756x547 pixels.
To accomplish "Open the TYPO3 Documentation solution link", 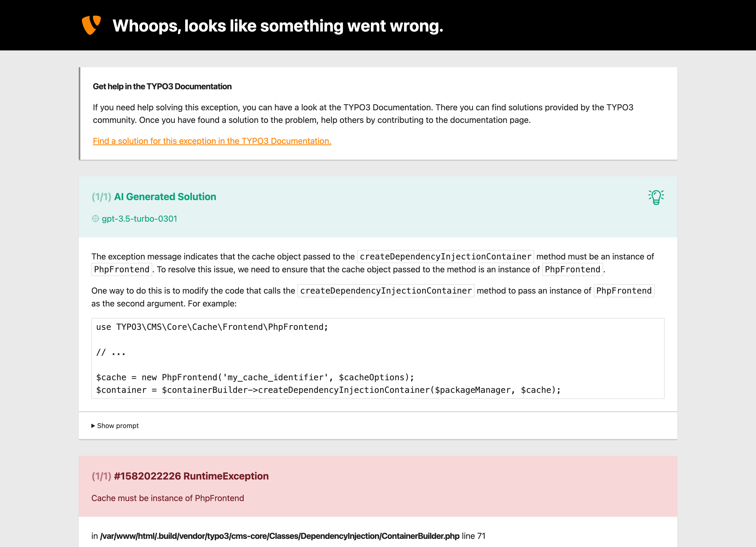I will (212, 141).
